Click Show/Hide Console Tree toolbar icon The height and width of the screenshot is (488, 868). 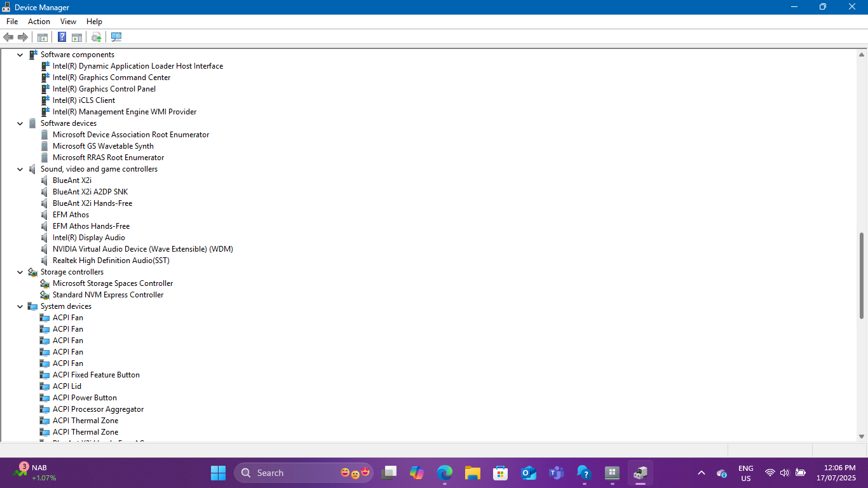[43, 37]
